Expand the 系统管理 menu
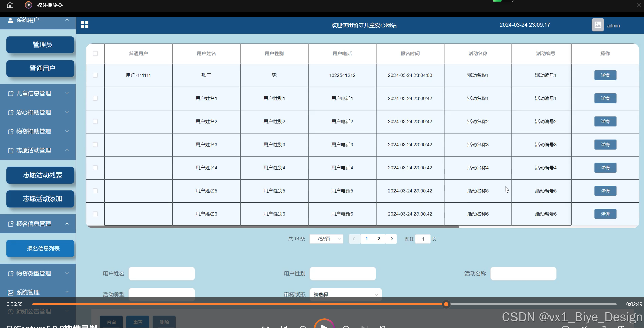Image resolution: width=644 pixels, height=328 pixels. pos(38,292)
